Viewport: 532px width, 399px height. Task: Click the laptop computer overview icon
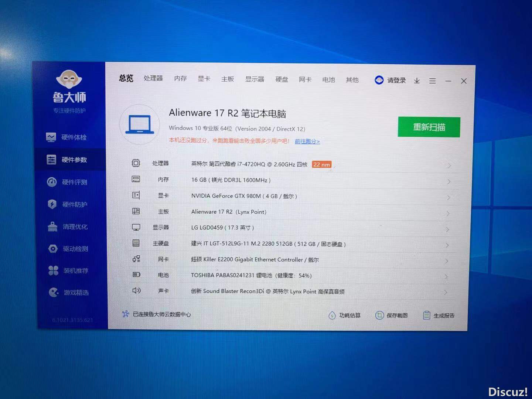coord(140,125)
